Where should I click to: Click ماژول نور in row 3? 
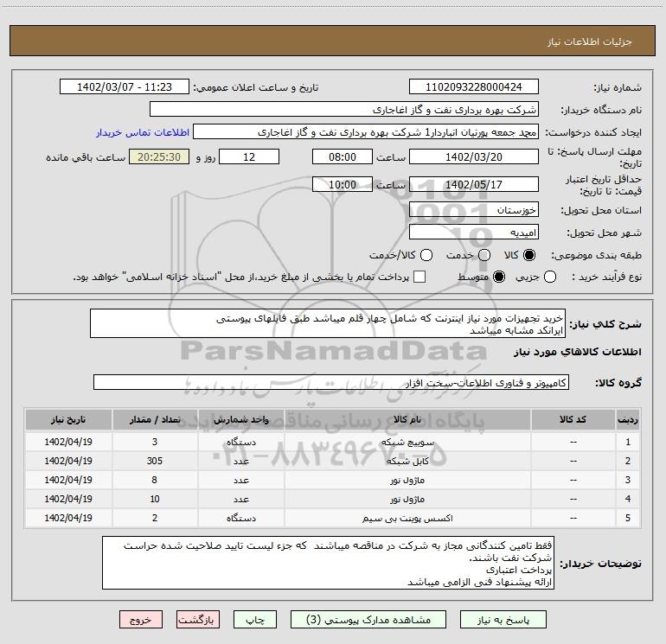pos(407,480)
